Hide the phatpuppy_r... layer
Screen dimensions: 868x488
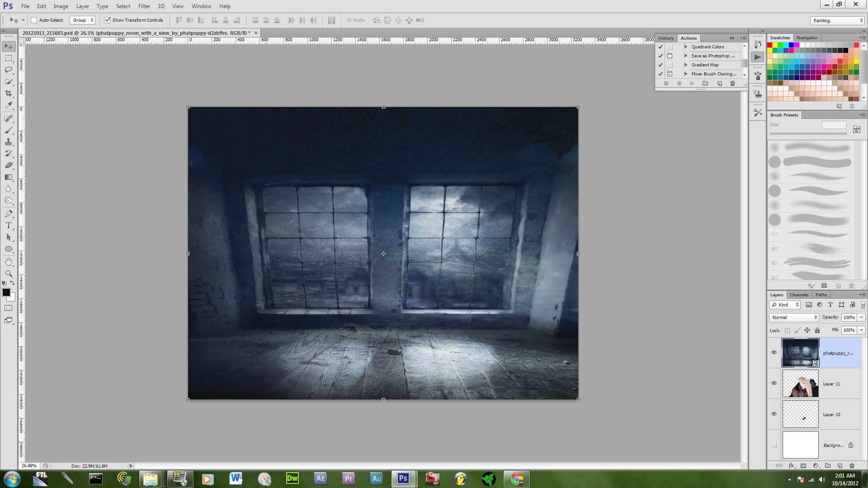(774, 353)
